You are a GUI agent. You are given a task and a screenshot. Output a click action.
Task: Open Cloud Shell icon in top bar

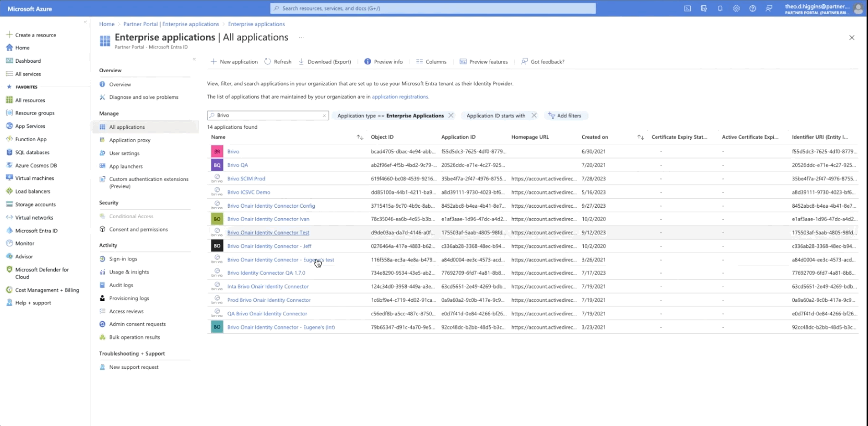tap(687, 9)
